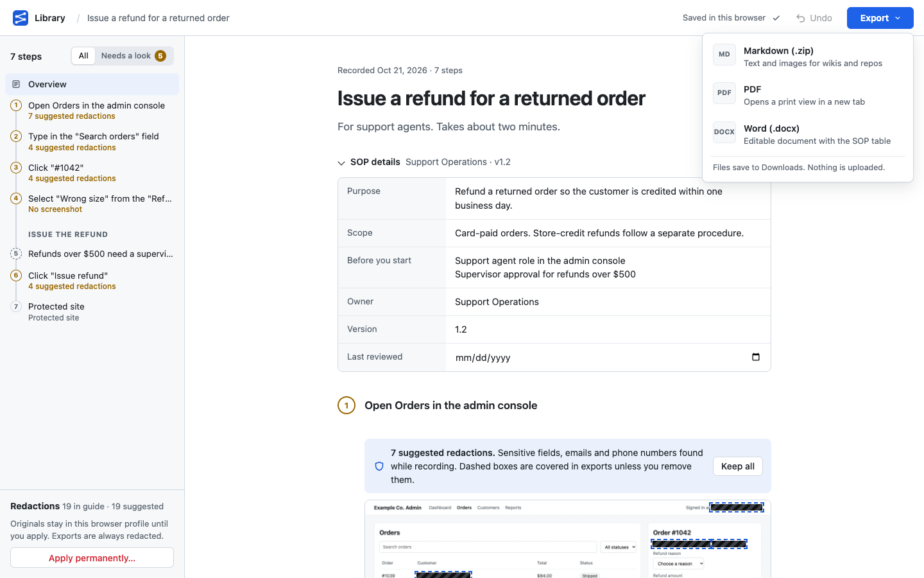
Task: Click the app logo in the header
Action: pyautogui.click(x=21, y=18)
